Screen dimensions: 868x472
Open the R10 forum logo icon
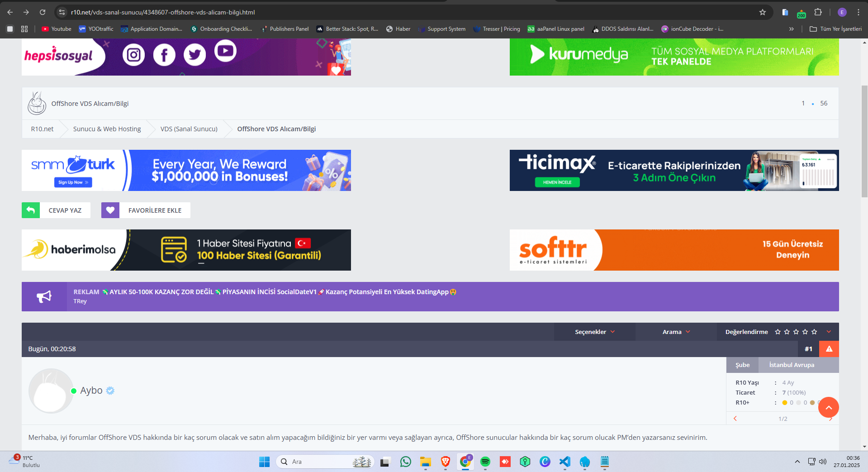click(37, 103)
